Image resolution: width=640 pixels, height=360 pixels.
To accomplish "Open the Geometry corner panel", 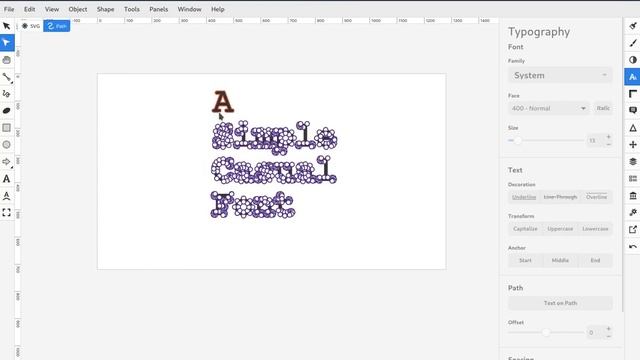I will coord(633,94).
